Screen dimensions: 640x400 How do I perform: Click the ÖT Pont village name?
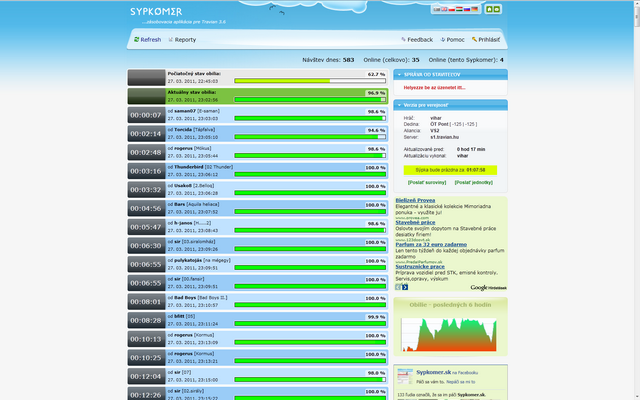click(x=439, y=124)
